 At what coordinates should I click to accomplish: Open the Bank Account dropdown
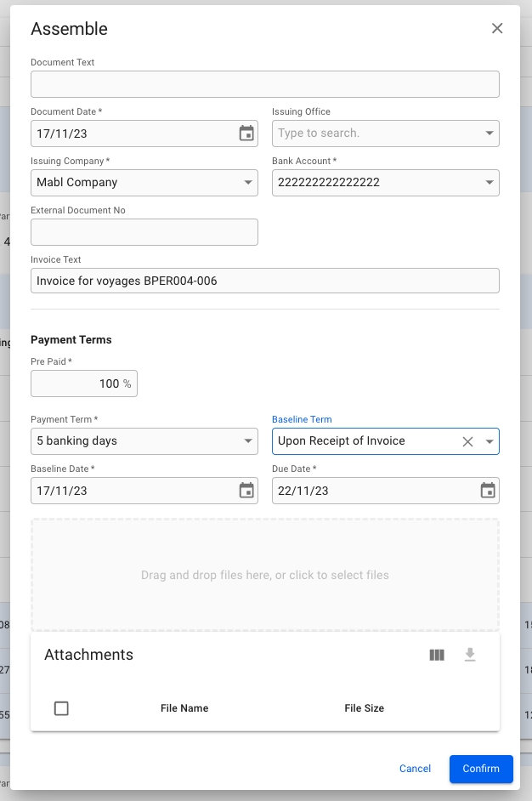(490, 183)
